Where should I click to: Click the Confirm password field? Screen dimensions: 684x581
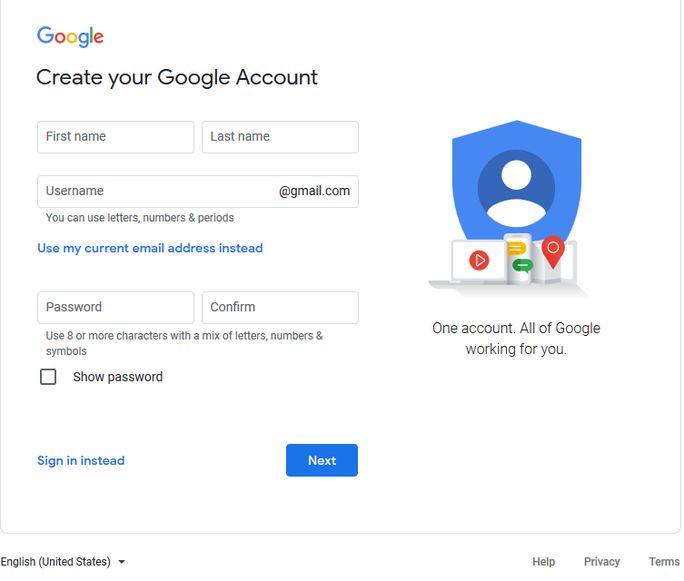pos(280,308)
